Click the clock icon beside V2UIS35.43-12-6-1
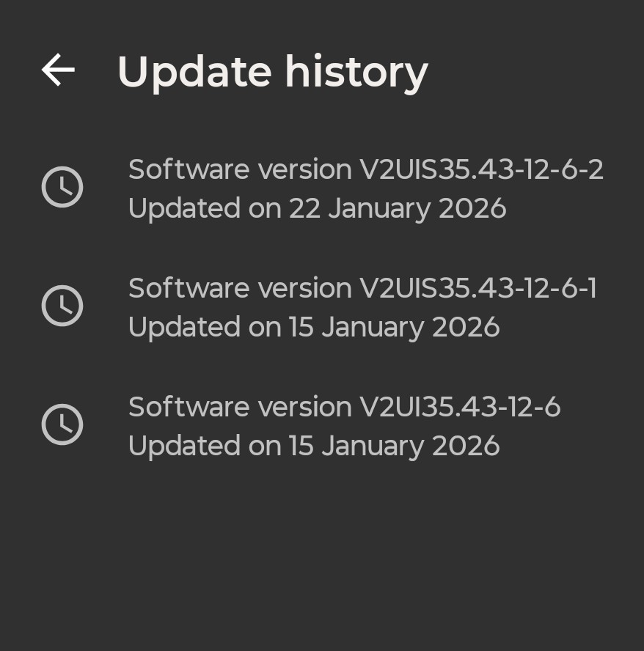The height and width of the screenshot is (651, 644). point(62,306)
